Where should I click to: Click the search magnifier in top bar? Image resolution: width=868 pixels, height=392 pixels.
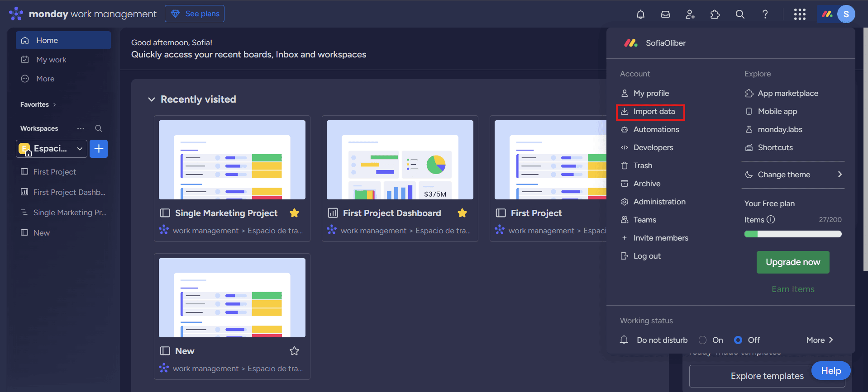pos(740,14)
